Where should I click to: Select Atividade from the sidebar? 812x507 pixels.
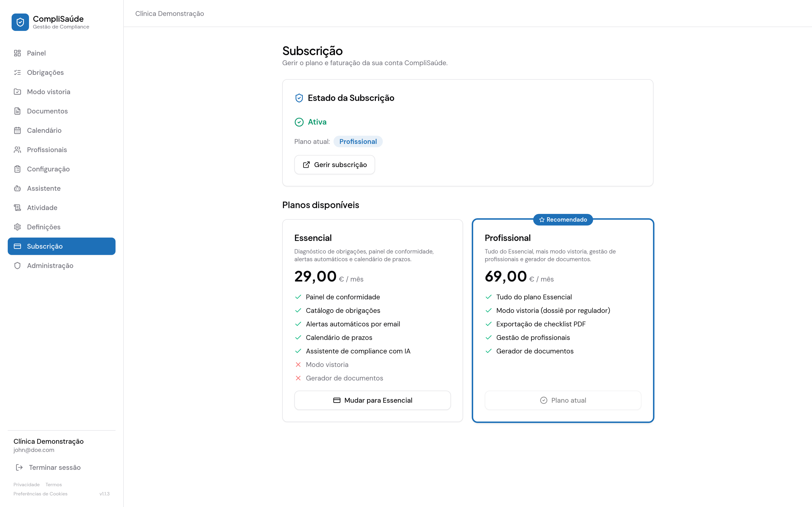click(62, 208)
